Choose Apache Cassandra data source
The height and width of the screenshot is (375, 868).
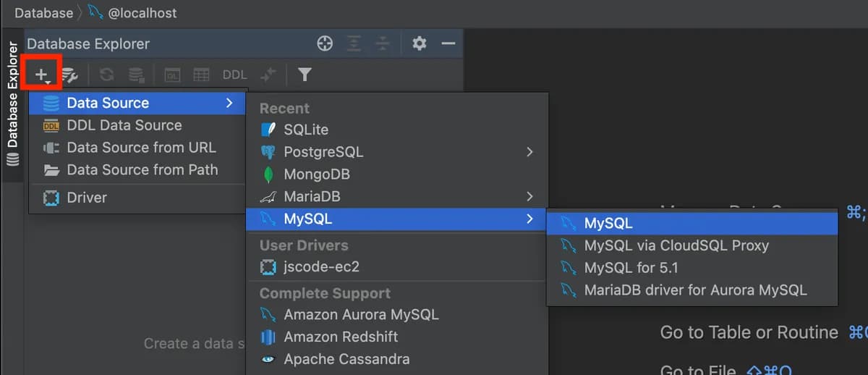[397, 359]
